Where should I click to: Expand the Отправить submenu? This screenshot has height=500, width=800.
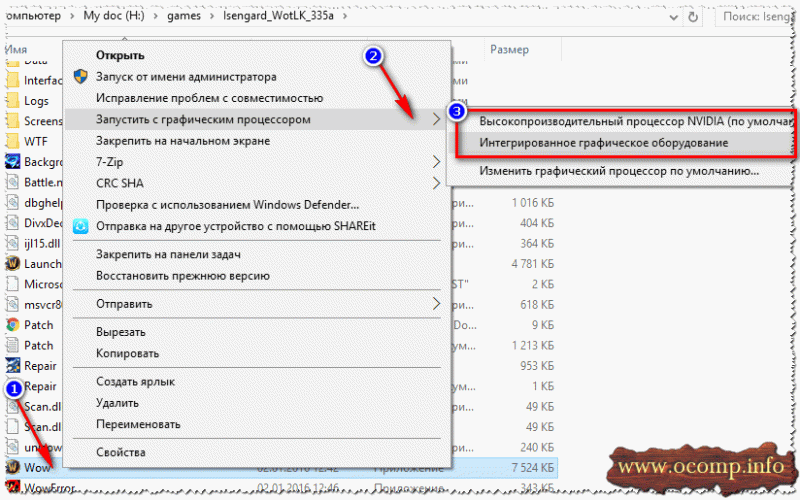click(x=436, y=304)
